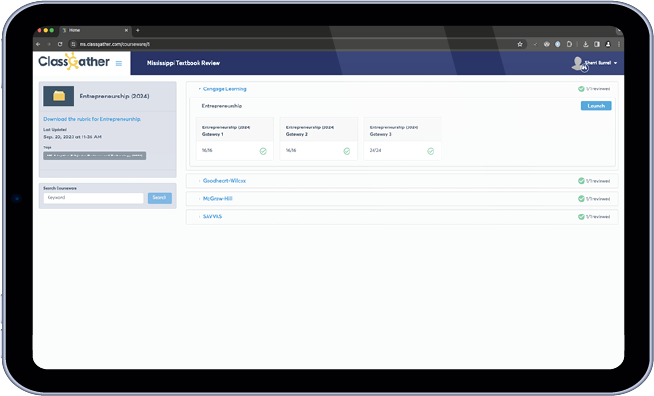Click the browser forward arrow
Screen dimensions: 654x396
coord(49,44)
